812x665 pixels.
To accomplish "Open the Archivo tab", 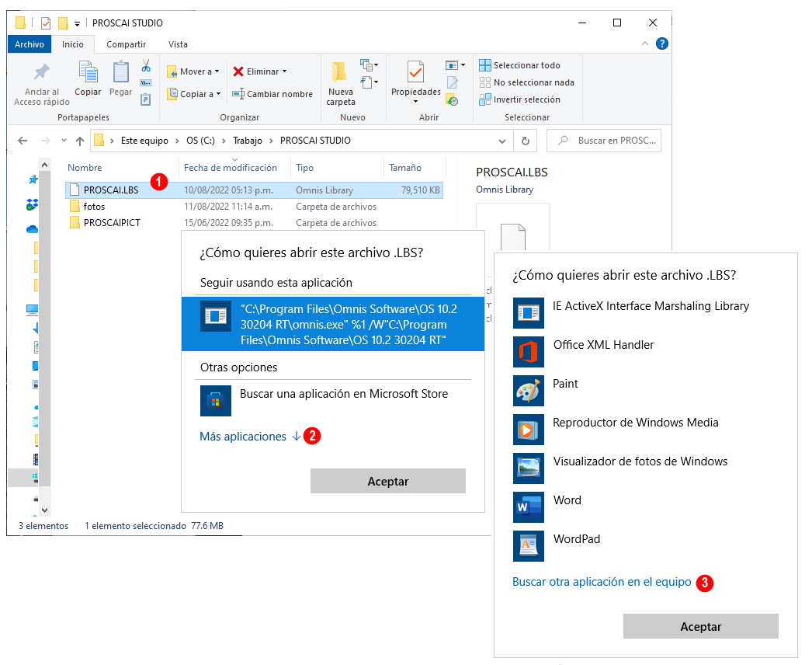I will pos(29,44).
